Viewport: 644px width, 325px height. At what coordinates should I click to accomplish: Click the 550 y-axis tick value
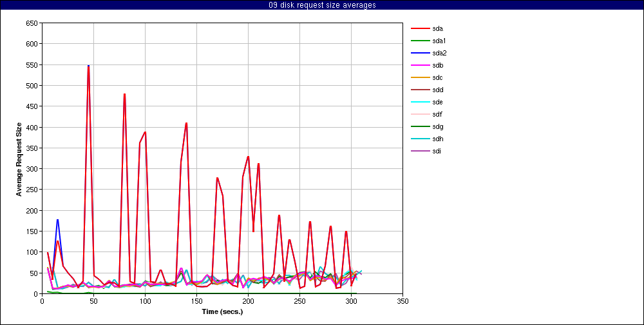tap(33, 64)
